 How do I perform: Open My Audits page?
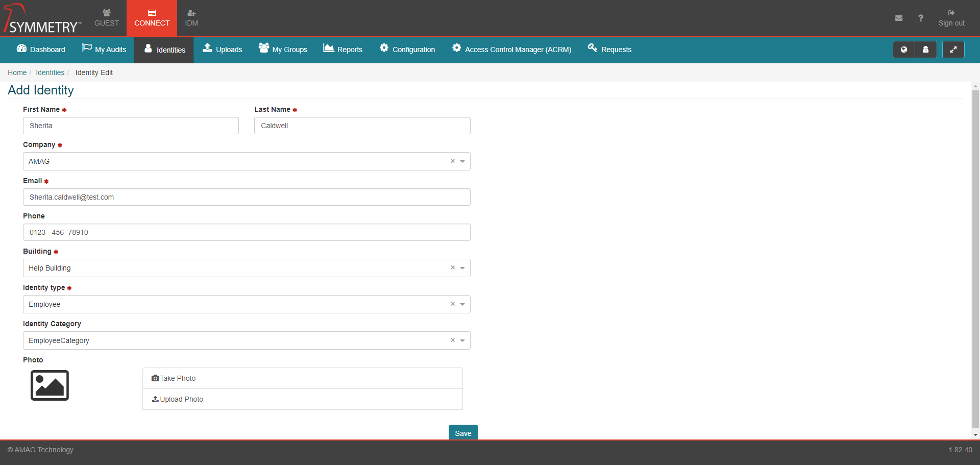point(104,50)
